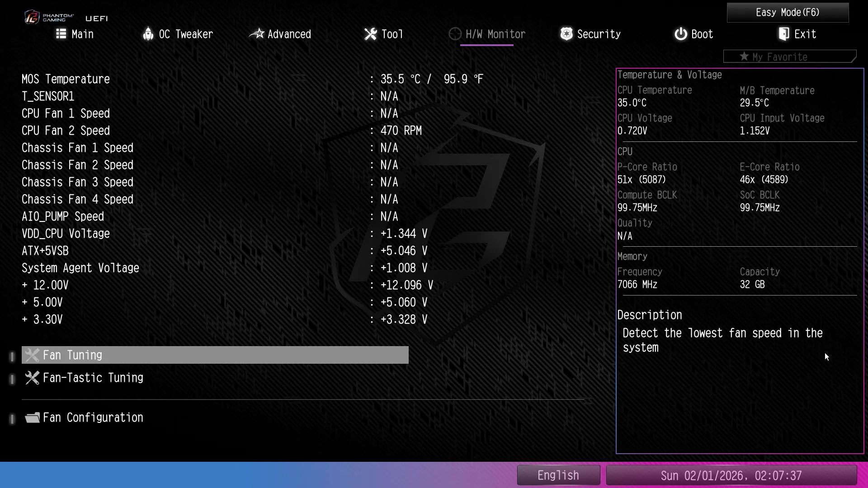Open the English language selector
The image size is (868, 488).
coord(558,475)
